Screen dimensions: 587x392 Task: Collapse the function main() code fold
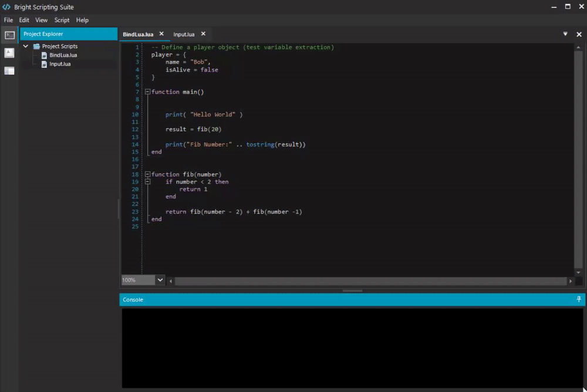tap(147, 92)
